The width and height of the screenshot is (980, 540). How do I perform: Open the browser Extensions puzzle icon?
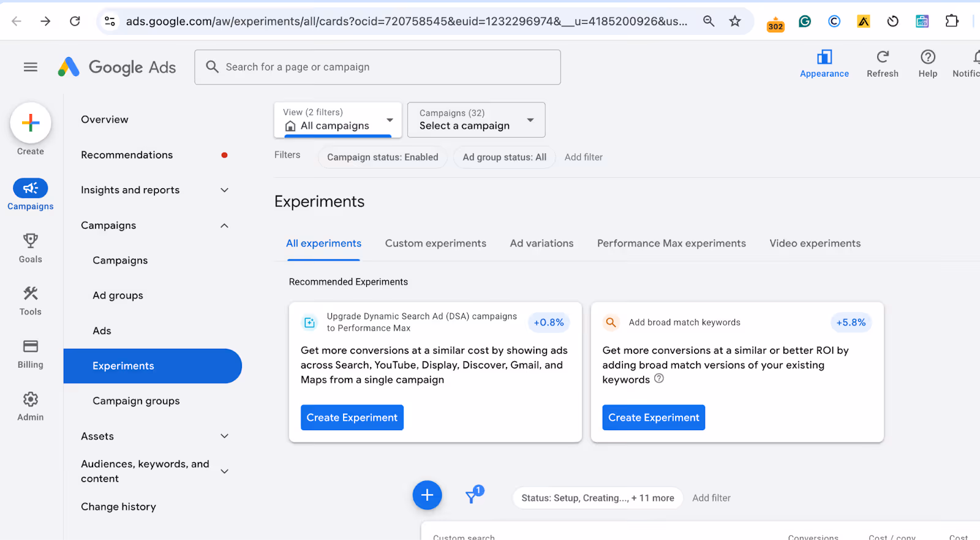[952, 21]
